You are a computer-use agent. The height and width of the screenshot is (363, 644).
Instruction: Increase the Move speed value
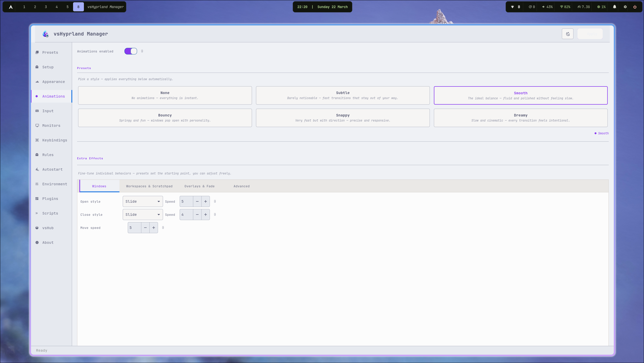[154, 228]
